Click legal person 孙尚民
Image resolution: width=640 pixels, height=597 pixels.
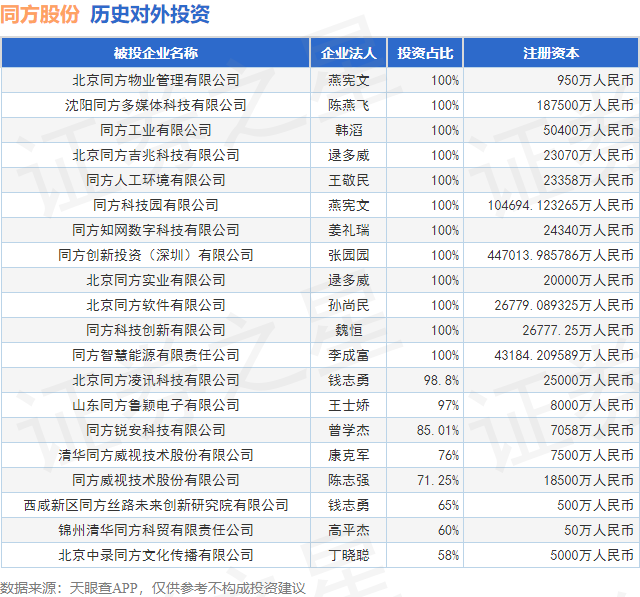tap(349, 305)
